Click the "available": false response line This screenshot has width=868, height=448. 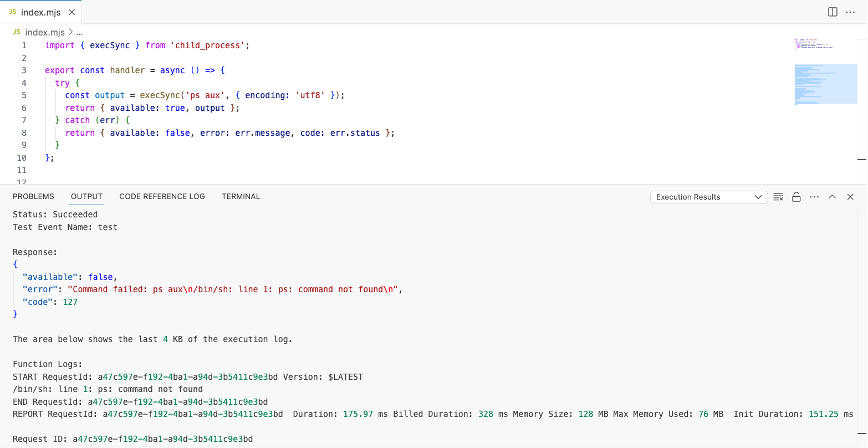click(70, 277)
